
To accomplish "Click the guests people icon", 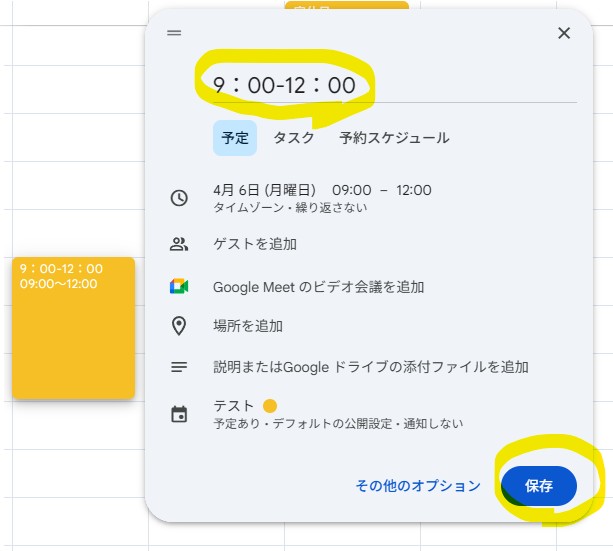I will pos(179,244).
